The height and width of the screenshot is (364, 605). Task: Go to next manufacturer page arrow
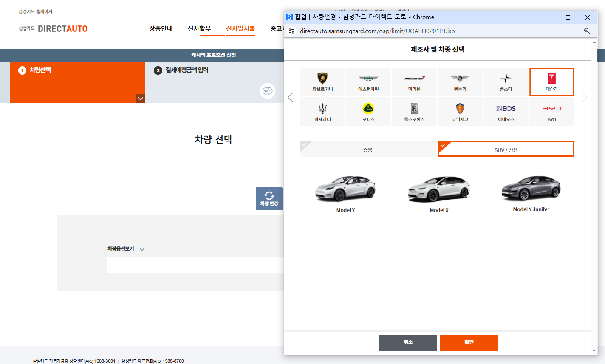(x=585, y=97)
